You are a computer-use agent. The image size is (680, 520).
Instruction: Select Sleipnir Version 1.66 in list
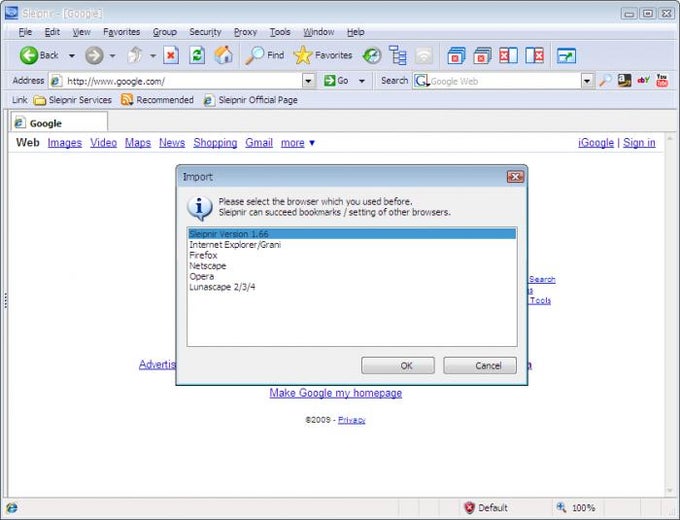(352, 234)
